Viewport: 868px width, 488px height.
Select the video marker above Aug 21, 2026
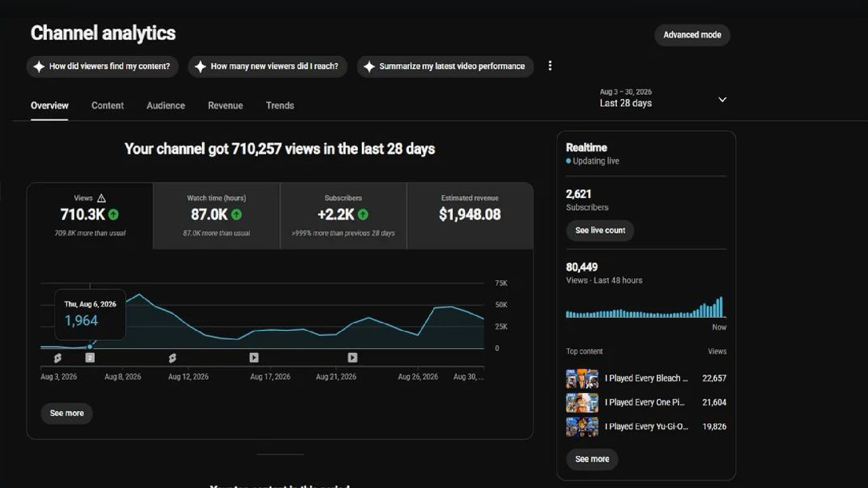[x=353, y=358]
